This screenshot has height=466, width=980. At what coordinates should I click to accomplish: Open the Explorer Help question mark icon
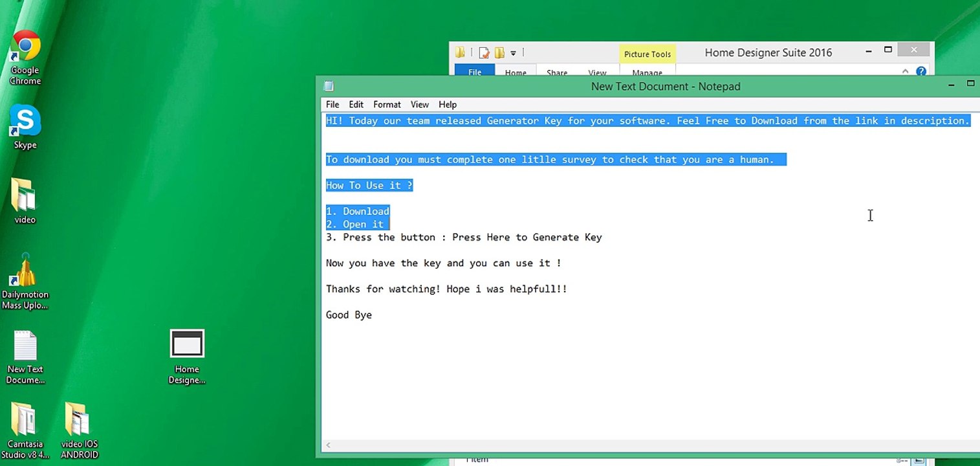click(x=921, y=72)
